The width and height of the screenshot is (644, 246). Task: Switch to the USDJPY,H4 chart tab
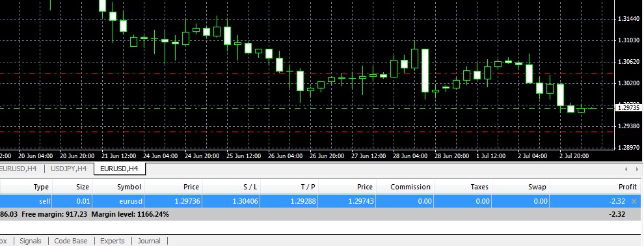click(x=68, y=169)
